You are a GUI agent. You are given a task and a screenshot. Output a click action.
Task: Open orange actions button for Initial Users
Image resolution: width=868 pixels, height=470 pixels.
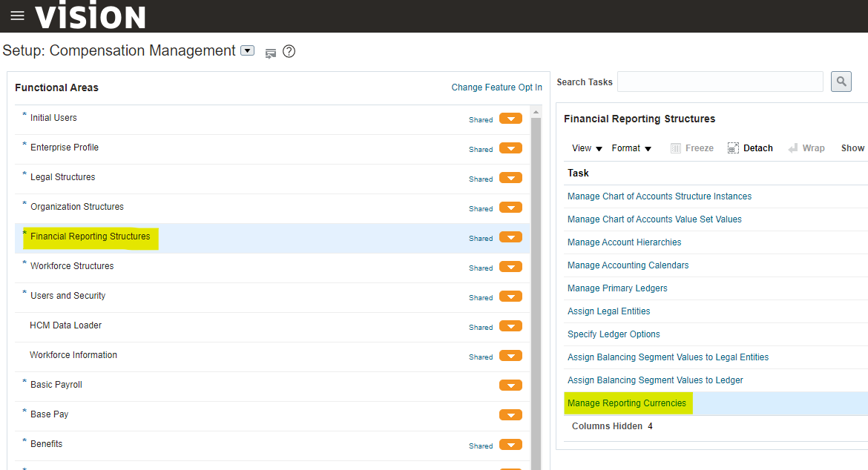(x=510, y=119)
